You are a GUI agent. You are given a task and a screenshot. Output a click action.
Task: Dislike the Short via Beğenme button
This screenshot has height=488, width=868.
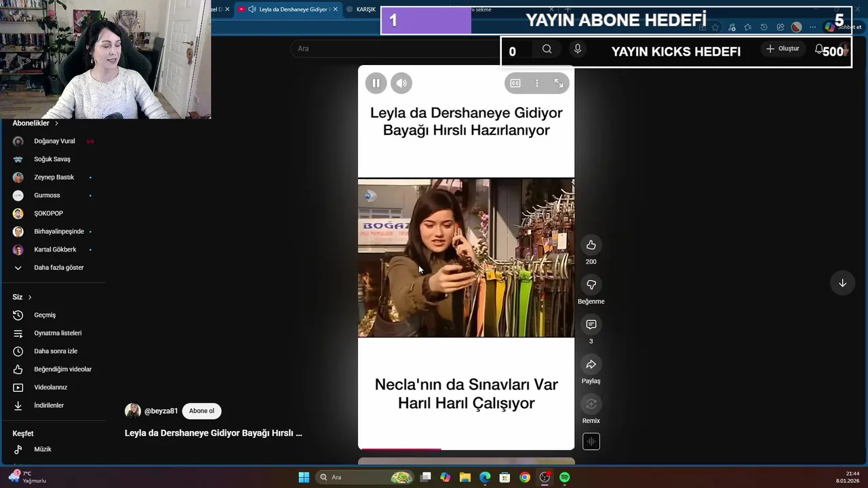(x=591, y=285)
